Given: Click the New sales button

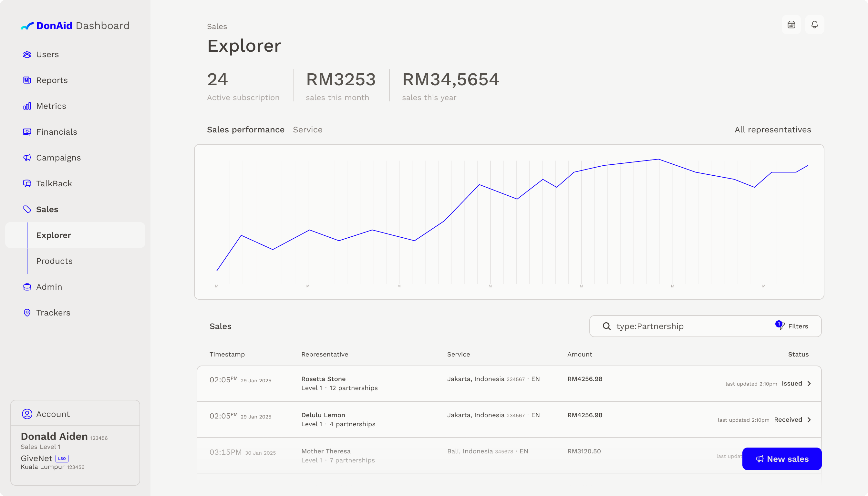Looking at the screenshot, I should pyautogui.click(x=781, y=459).
